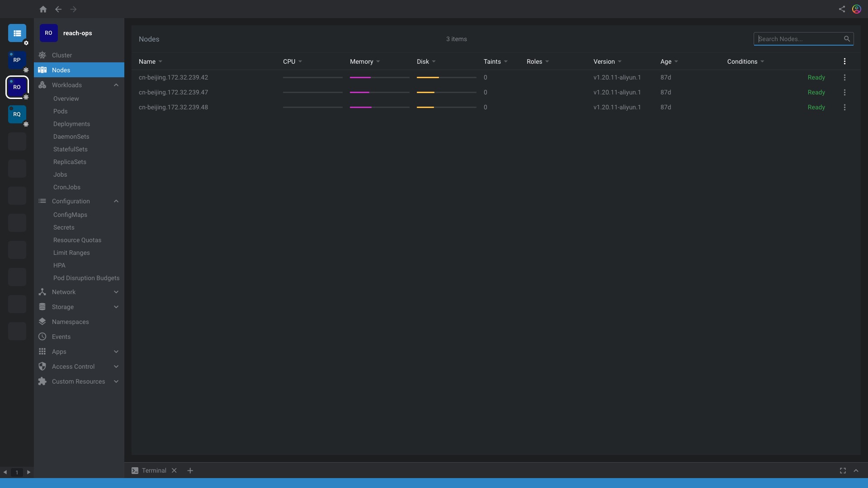Switch to the RQ cluster icon
The width and height of the screenshot is (868, 488).
[x=17, y=114]
